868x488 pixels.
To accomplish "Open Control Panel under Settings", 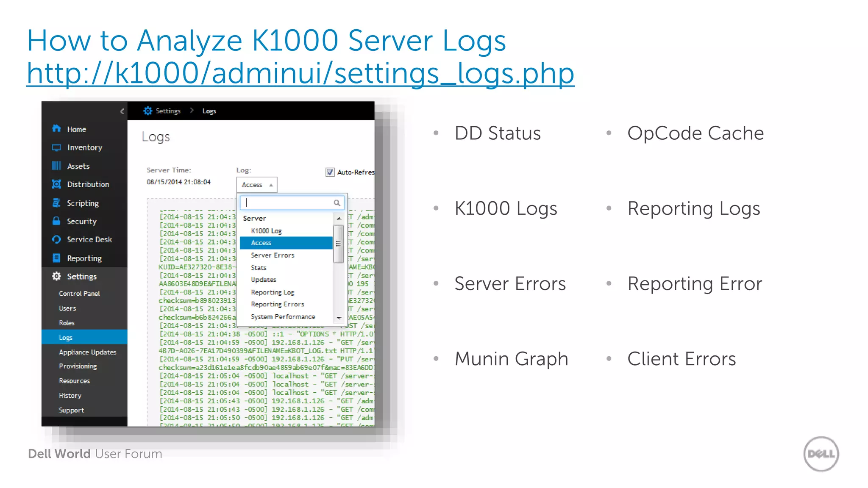I will [x=79, y=294].
